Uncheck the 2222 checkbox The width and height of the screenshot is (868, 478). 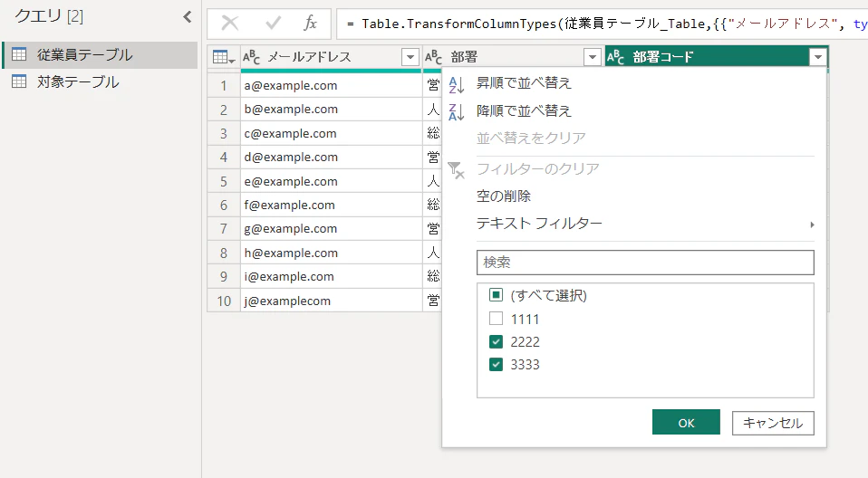pos(496,341)
